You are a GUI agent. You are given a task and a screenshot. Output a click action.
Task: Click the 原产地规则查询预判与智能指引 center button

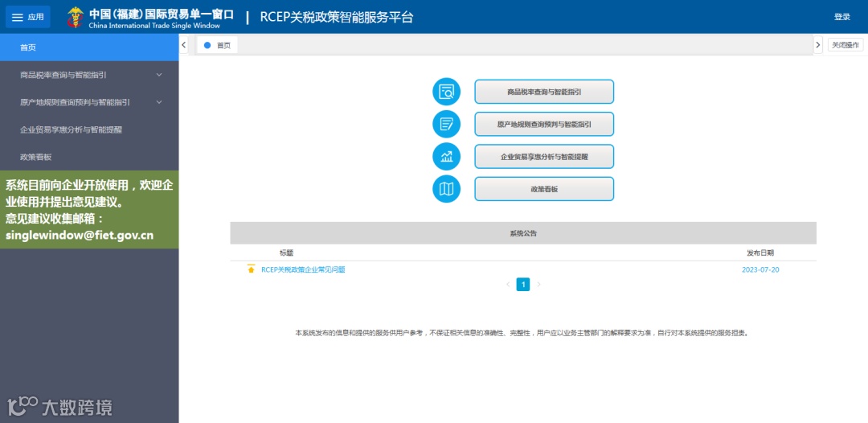544,124
